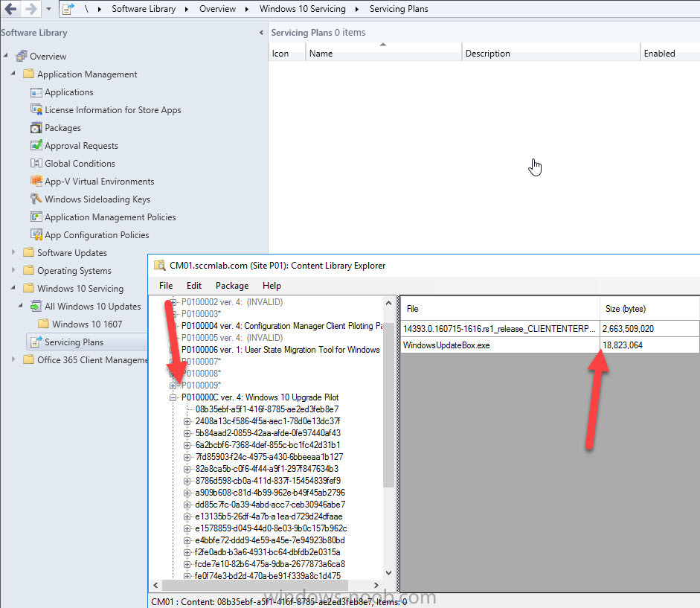Click the Software Library breadcrumb
Image resolution: width=700 pixels, height=608 pixels.
144,9
